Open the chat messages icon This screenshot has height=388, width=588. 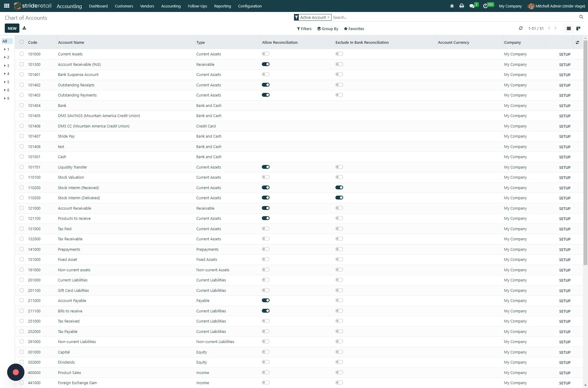pos(472,6)
